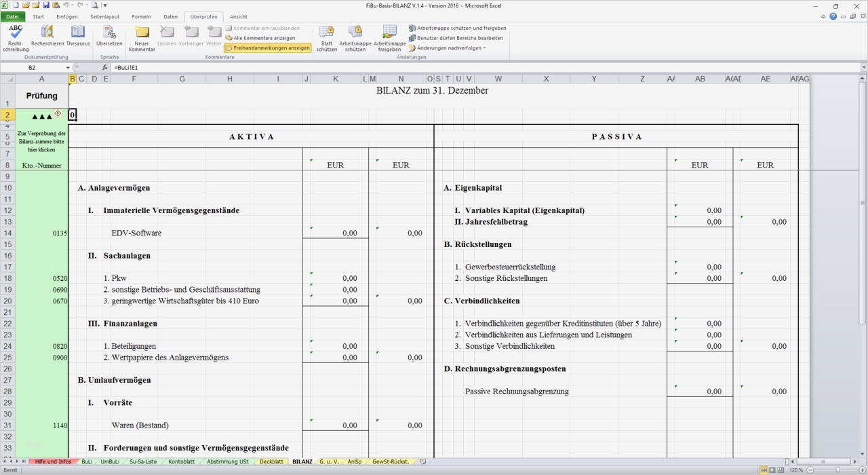Switch to the Ansicht ribbon tab
Screen dimensions: 868x475
[x=239, y=16]
